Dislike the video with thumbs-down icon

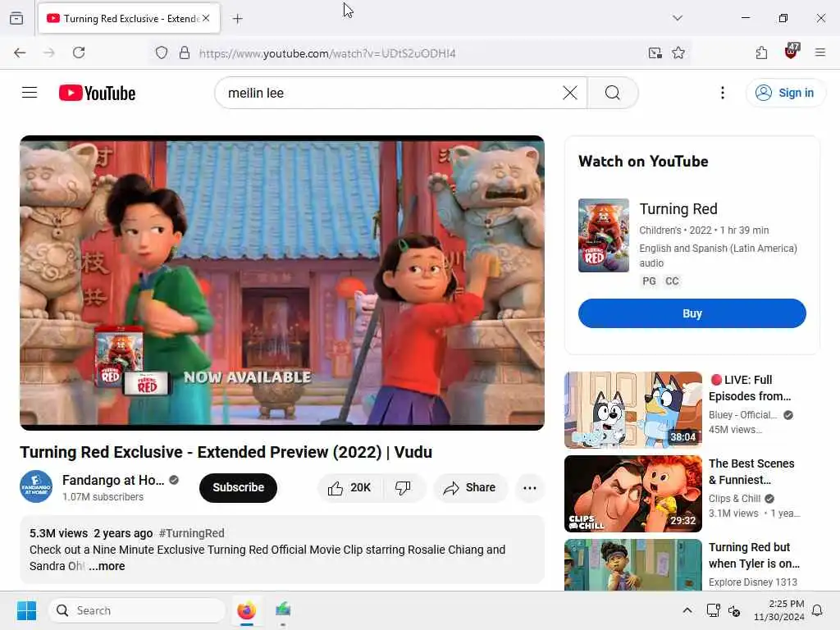(403, 487)
